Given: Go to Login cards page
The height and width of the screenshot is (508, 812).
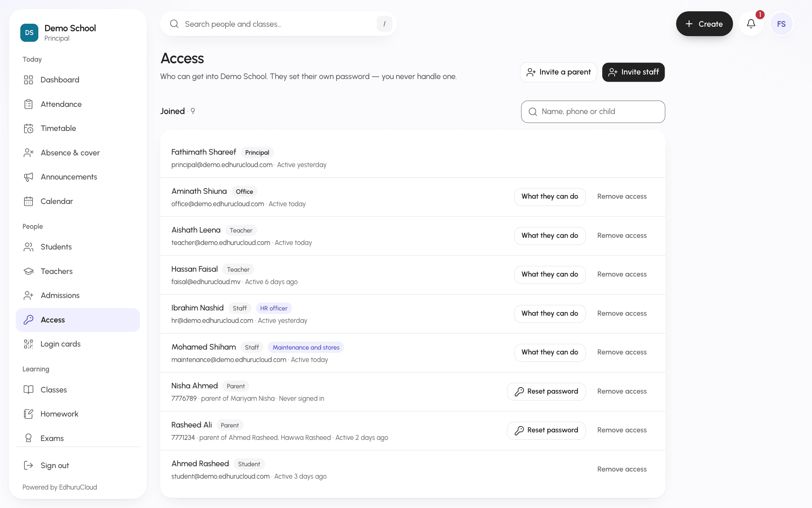Looking at the screenshot, I should pos(78,344).
